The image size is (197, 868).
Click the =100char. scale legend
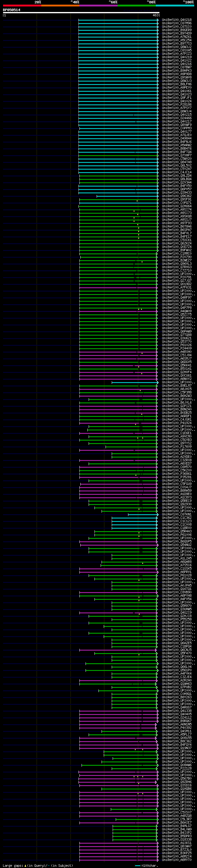pyautogui.click(x=146, y=865)
